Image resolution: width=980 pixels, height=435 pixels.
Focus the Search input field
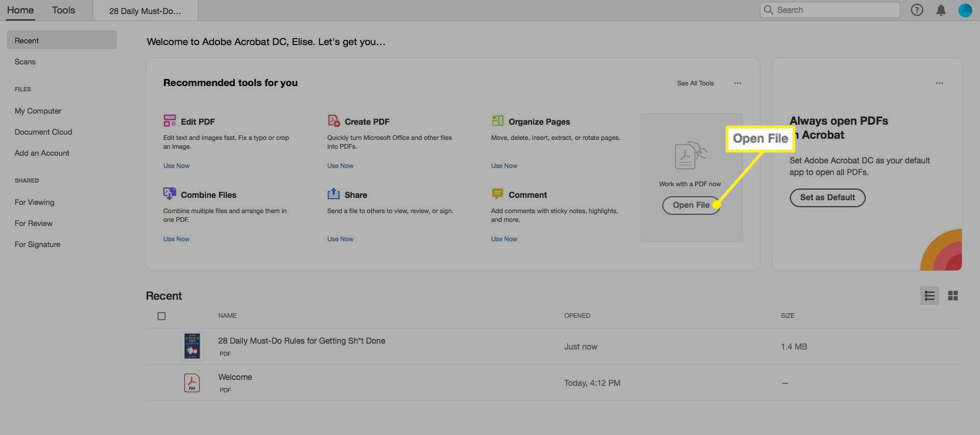(x=830, y=10)
